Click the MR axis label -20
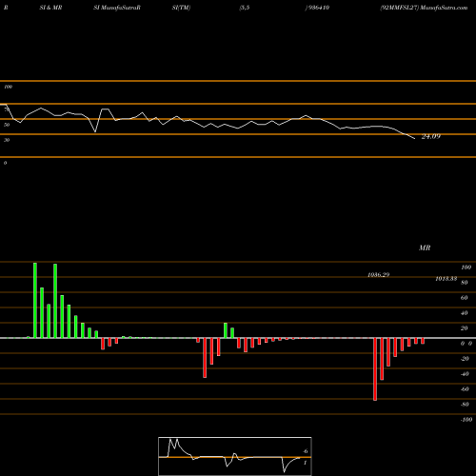 coord(465,359)
